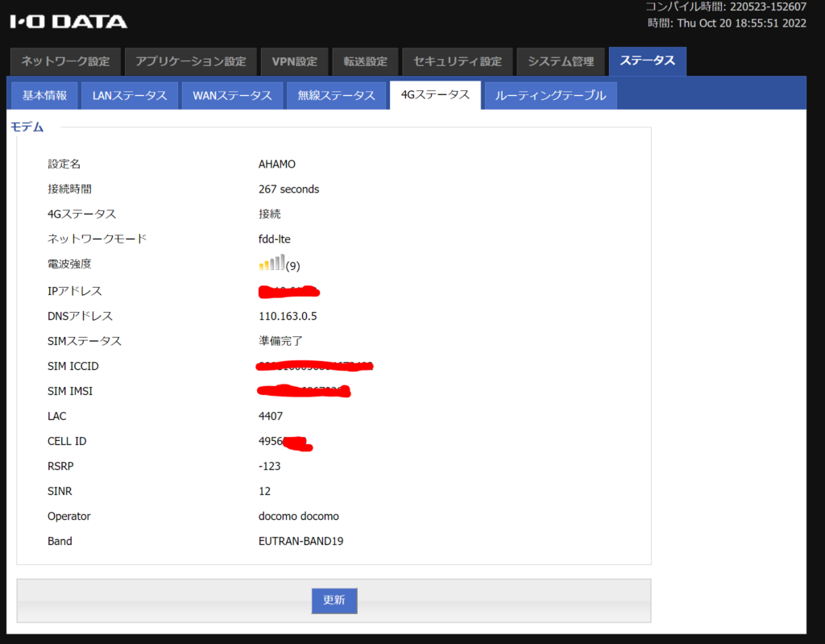View the WANステータス sub-tab
The width and height of the screenshot is (825, 644).
point(232,95)
